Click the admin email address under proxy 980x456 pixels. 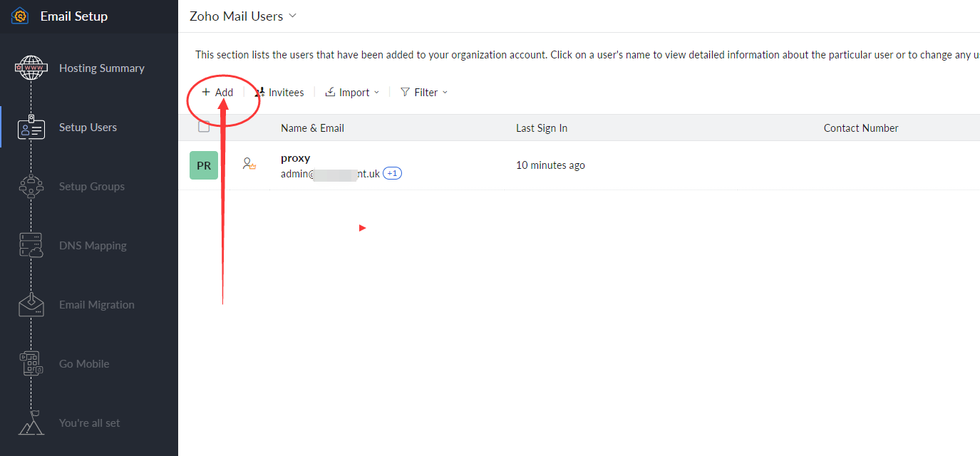pos(330,173)
